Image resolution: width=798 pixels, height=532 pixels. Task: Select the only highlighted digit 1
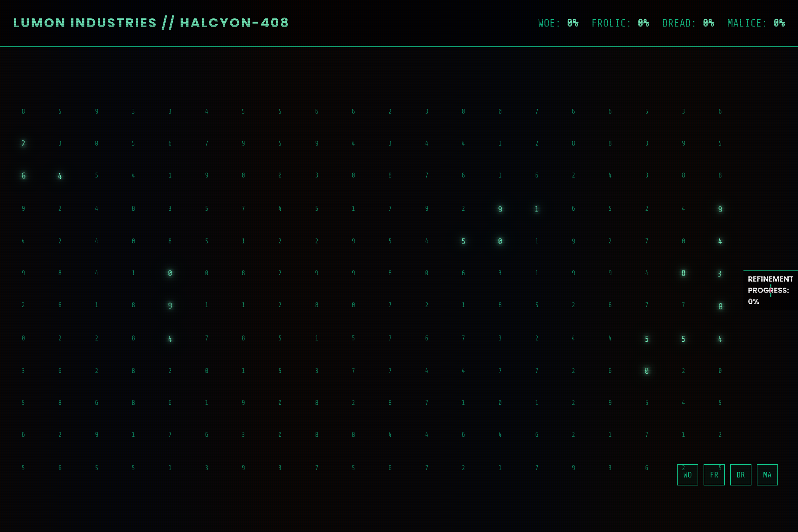536,209
